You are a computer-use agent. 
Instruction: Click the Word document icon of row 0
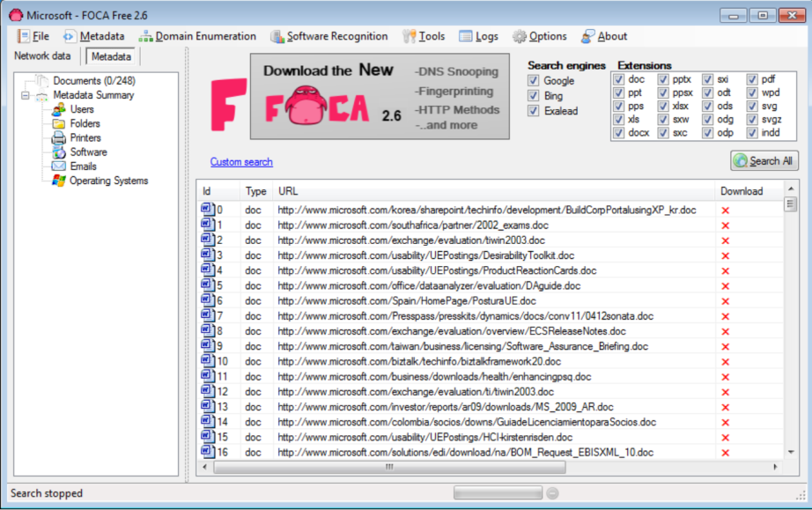point(207,209)
